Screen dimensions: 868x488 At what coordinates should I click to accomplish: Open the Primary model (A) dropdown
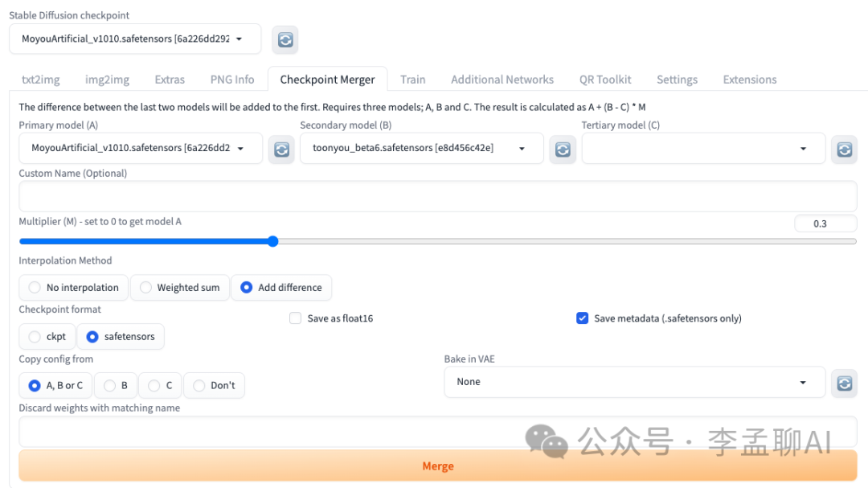coord(141,148)
